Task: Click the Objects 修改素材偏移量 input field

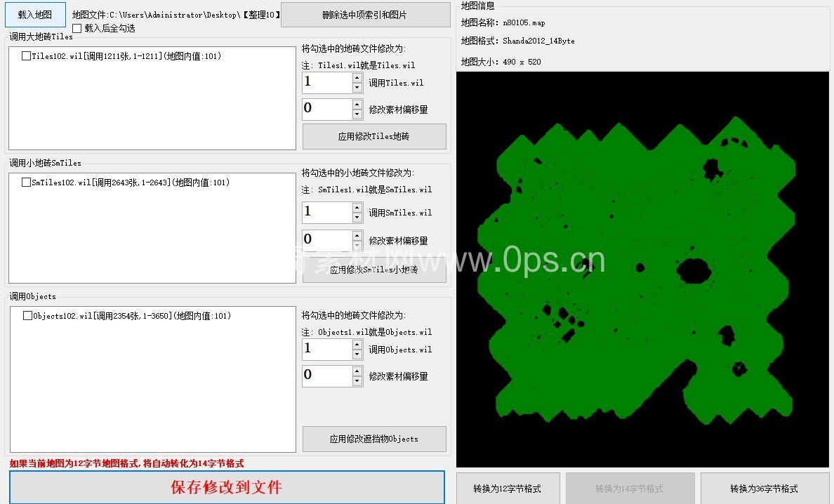Action: (x=326, y=376)
